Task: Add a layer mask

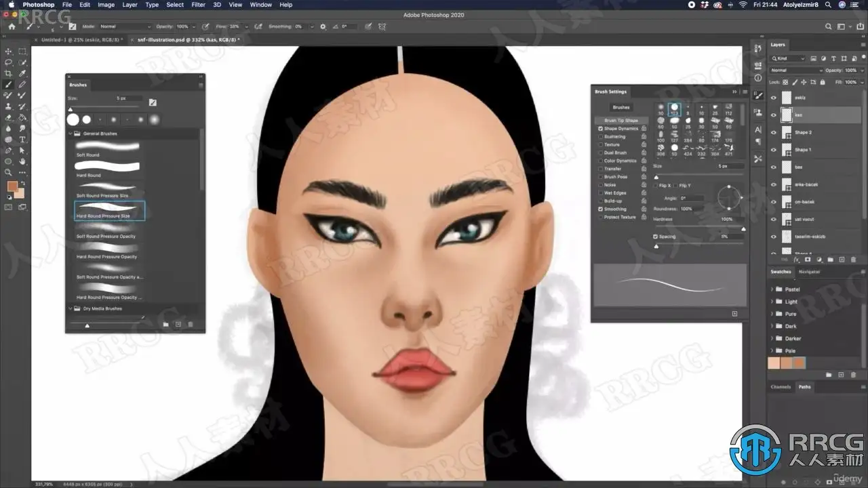Action: tap(808, 259)
